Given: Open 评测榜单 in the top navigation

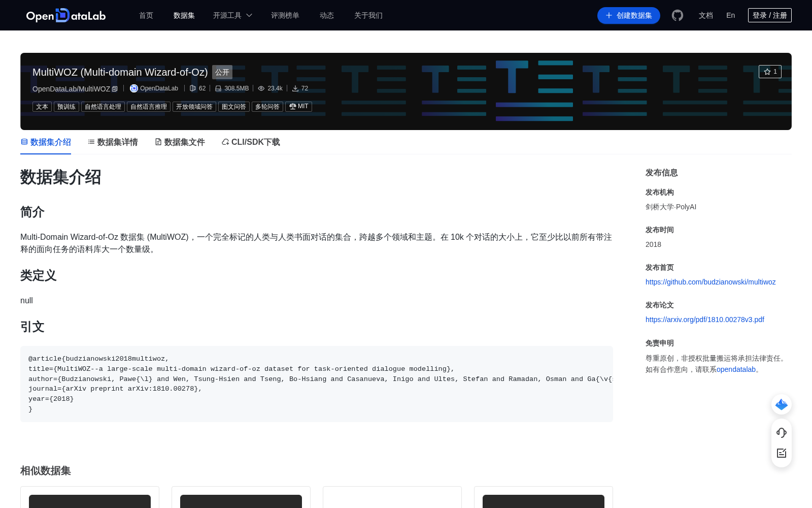Looking at the screenshot, I should 285,15.
